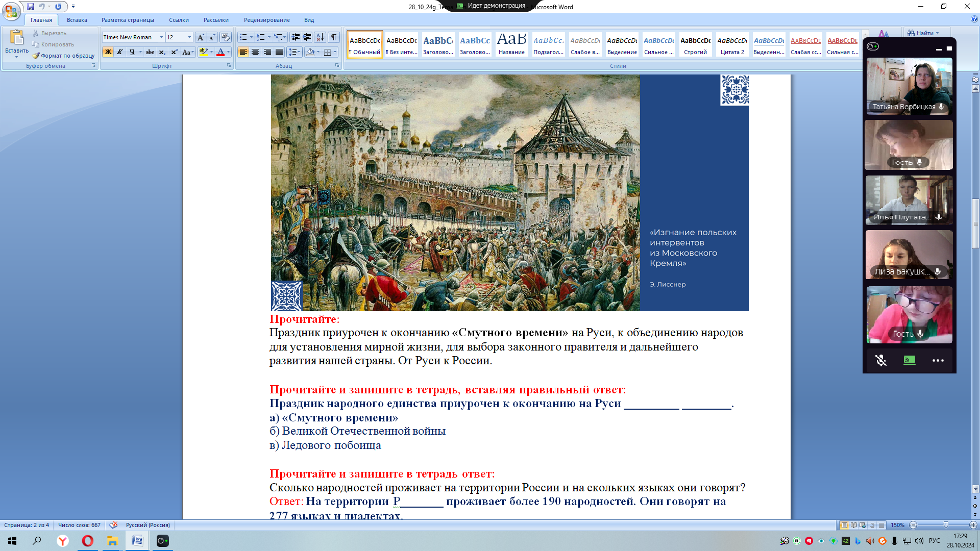Toggle subscript formatting
This screenshot has height=551, width=980.
(x=162, y=52)
